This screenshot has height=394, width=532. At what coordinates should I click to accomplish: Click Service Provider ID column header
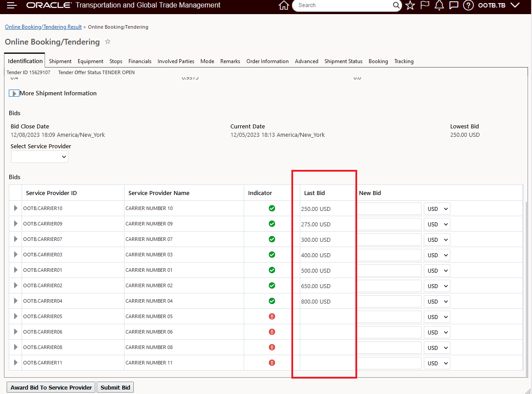click(x=51, y=193)
